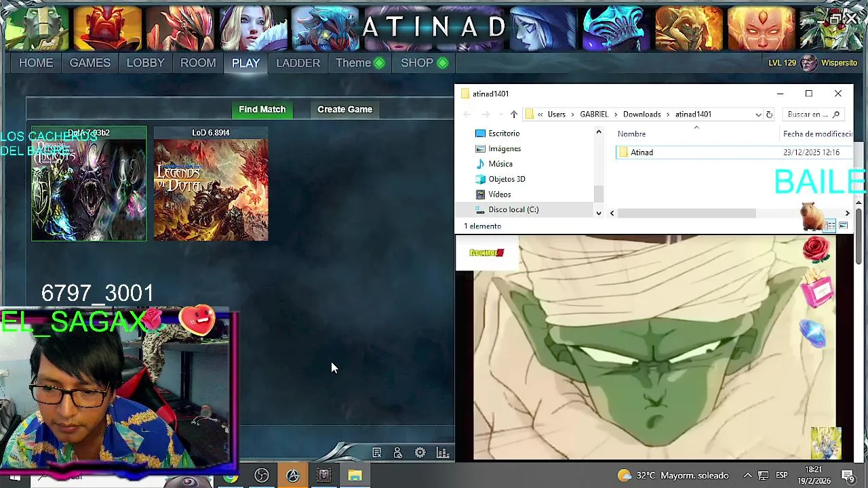
Task: Open the GAMES tab
Action: click(90, 63)
